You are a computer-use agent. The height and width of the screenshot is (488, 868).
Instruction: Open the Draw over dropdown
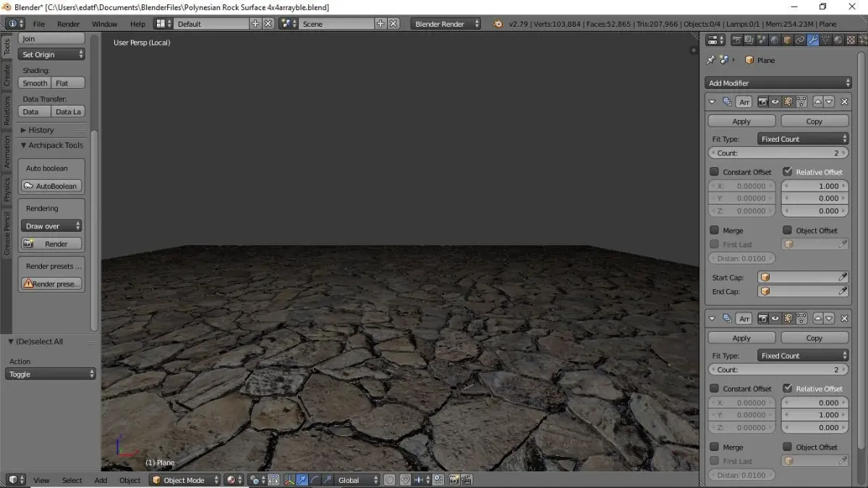click(51, 226)
